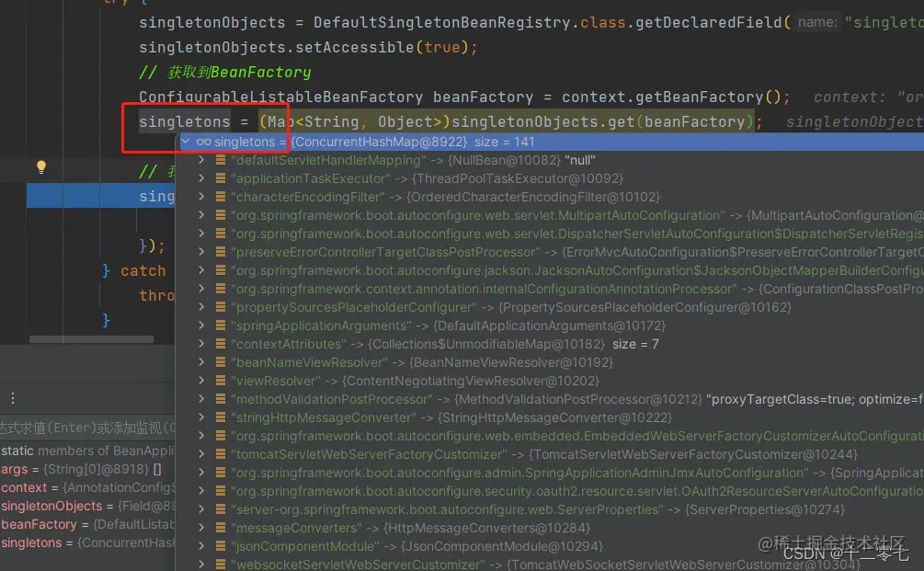Click the map entry icon of applicationTaskExecutor
This screenshot has width=924, height=571.
221,178
